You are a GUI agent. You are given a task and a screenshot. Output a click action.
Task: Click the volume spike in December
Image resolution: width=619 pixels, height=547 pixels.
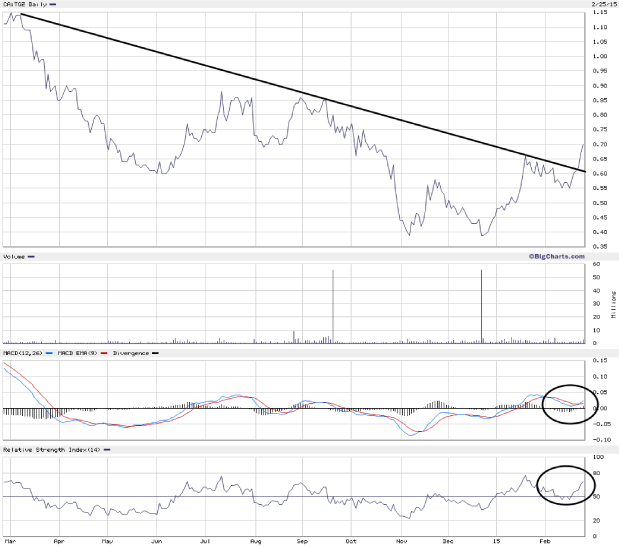click(482, 305)
